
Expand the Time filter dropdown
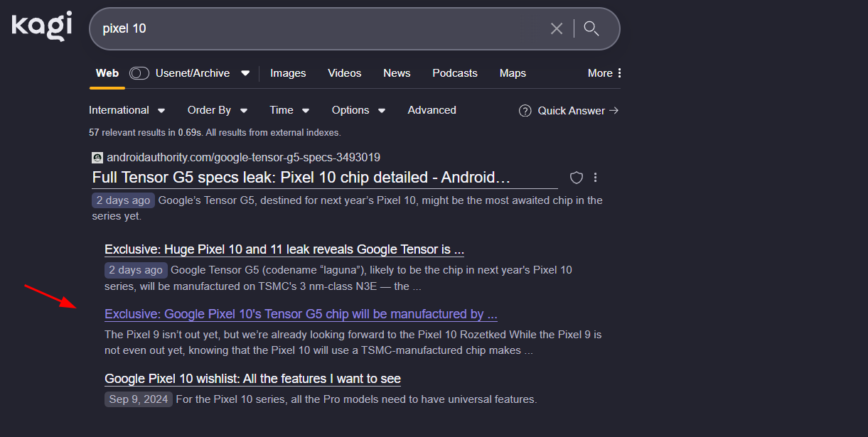pos(289,110)
